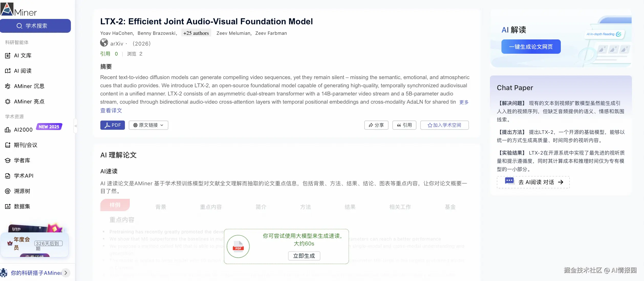Screen dimensions: 644x281
Task: Click the AI 文库 sidebar icon
Action: point(8,56)
